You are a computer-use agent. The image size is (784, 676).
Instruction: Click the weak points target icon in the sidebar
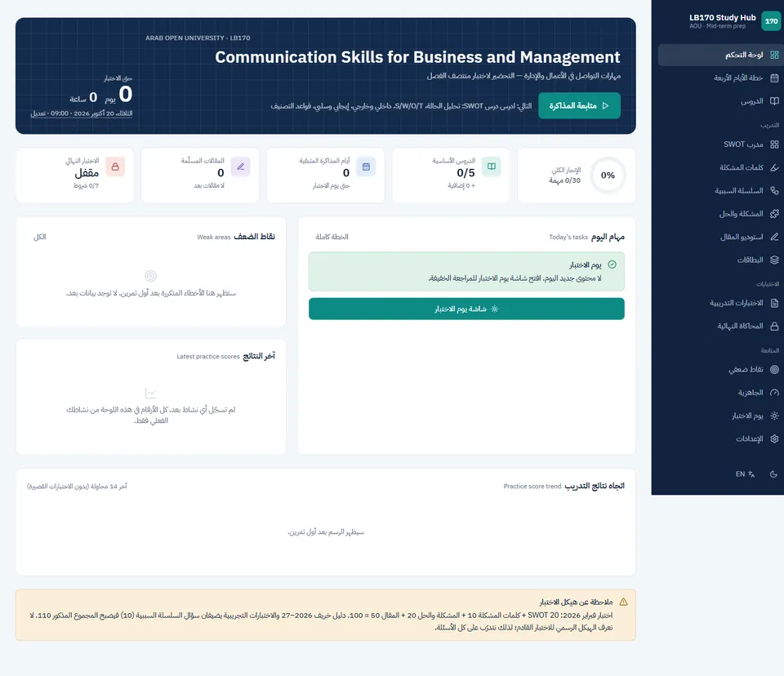(774, 370)
